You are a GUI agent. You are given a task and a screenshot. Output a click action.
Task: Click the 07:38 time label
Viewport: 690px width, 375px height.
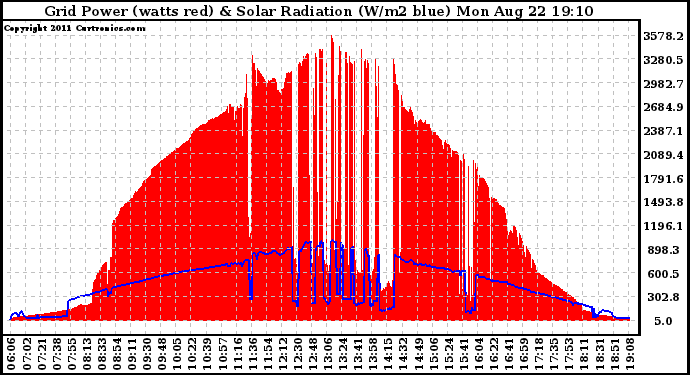(56, 354)
